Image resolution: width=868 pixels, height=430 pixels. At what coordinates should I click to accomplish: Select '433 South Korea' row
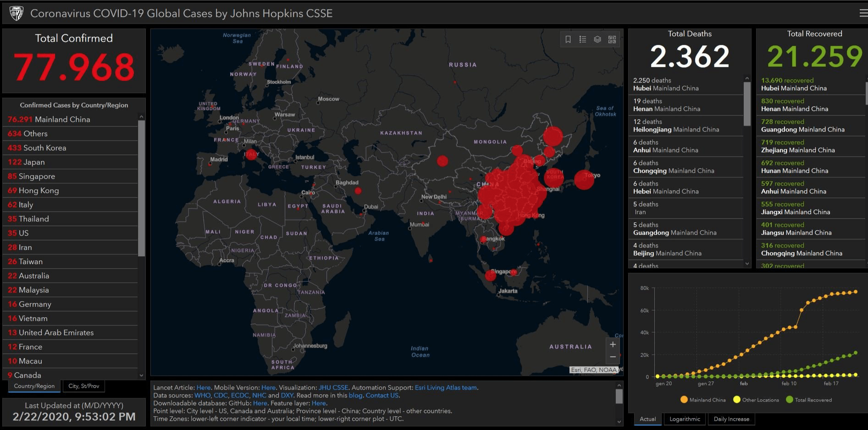(70, 148)
